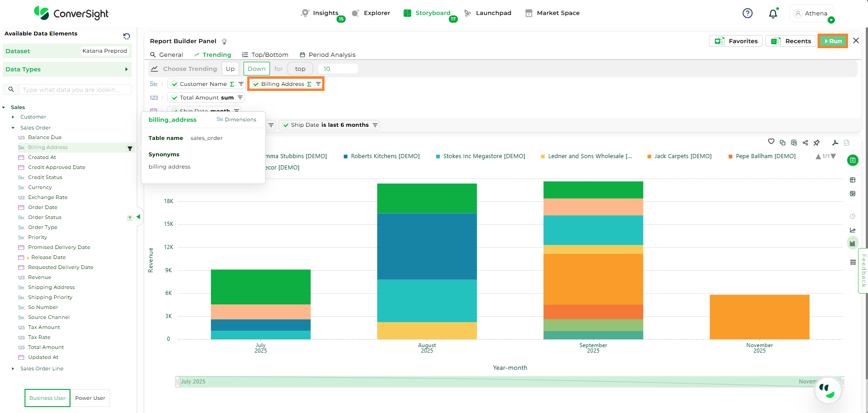Click the green save icon beside chart
The width and height of the screenshot is (868, 413).
point(853,160)
